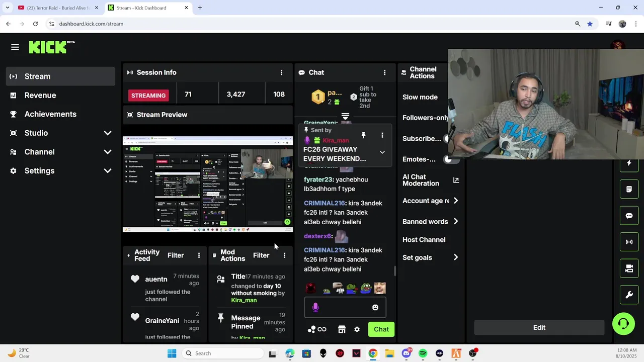Open the green headset support button

pyautogui.click(x=623, y=323)
